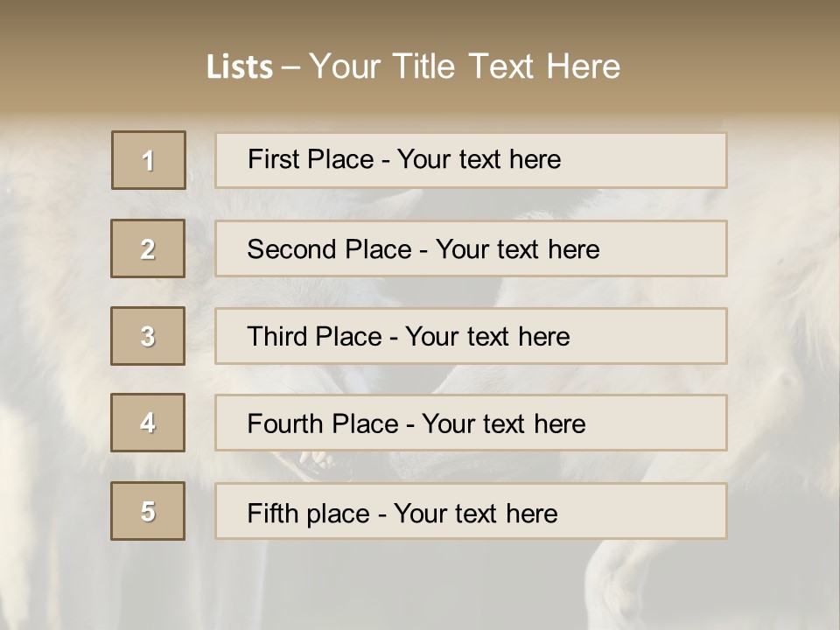The image size is (840, 630).
Task: Select the words "Fourth Place"
Action: click(322, 424)
